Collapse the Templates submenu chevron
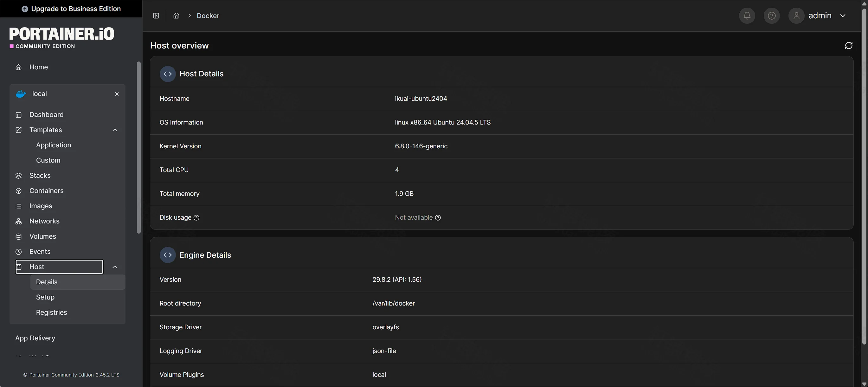Screen dimensions: 868x387 (x=115, y=130)
